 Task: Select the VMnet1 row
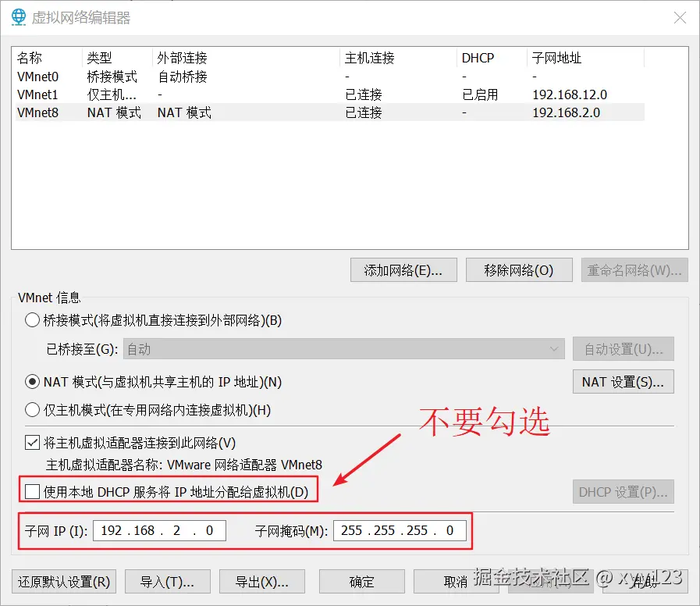click(330, 94)
